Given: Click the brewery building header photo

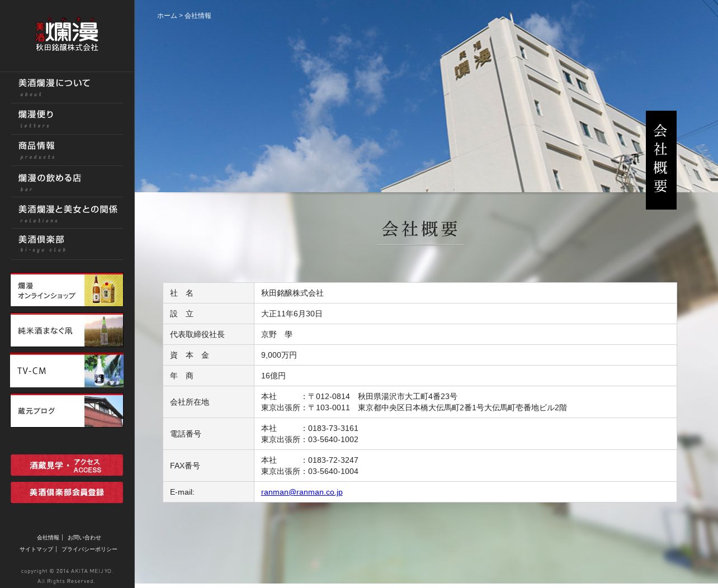Looking at the screenshot, I should (426, 96).
